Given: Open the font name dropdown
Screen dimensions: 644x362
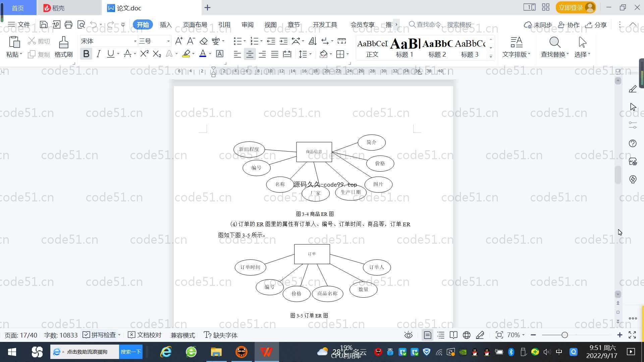Looking at the screenshot, I should coord(135,41).
